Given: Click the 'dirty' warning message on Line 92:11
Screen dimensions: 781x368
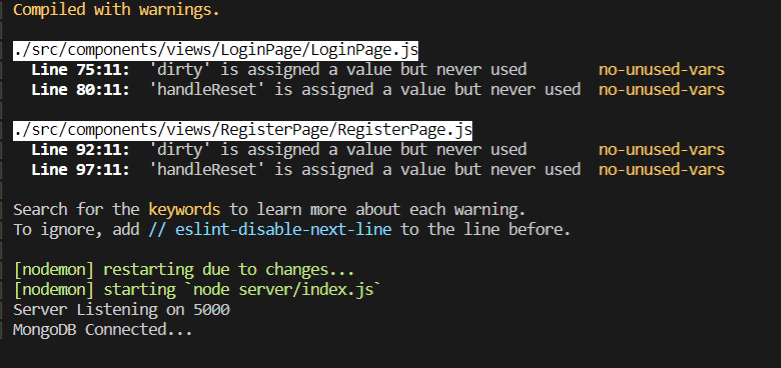Looking at the screenshot, I should coord(338,149).
